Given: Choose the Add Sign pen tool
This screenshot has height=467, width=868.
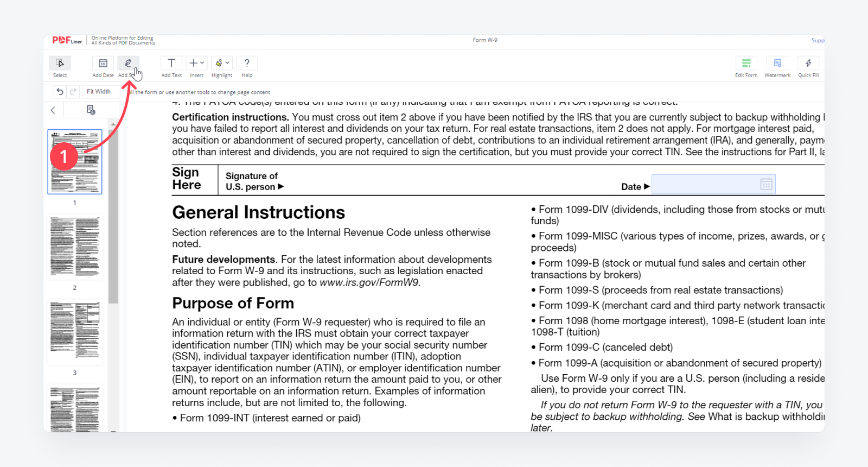Looking at the screenshot, I should (128, 63).
